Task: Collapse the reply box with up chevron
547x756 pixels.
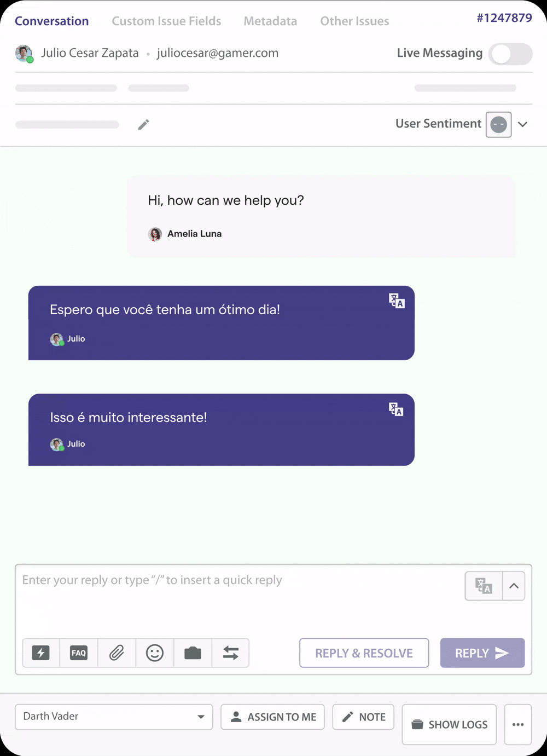Action: (514, 586)
